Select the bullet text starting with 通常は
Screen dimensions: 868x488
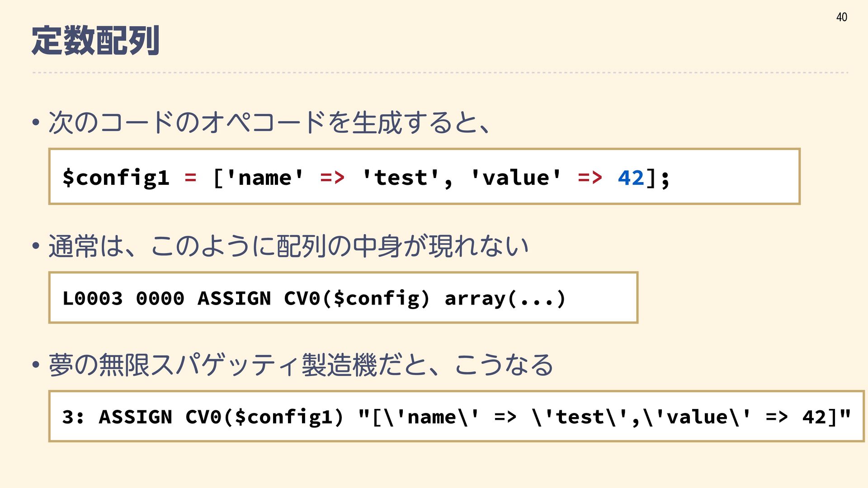[x=288, y=246]
